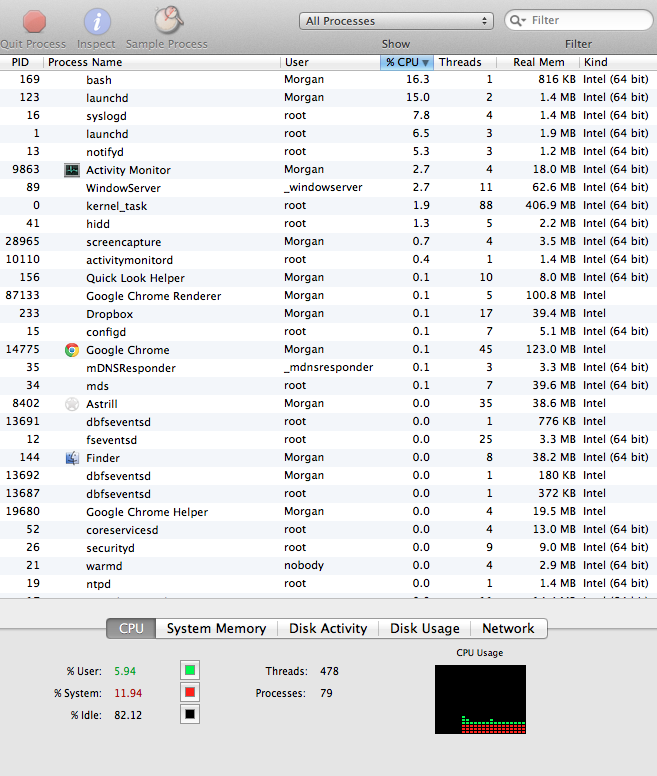Select the ntpd process row

point(328,584)
